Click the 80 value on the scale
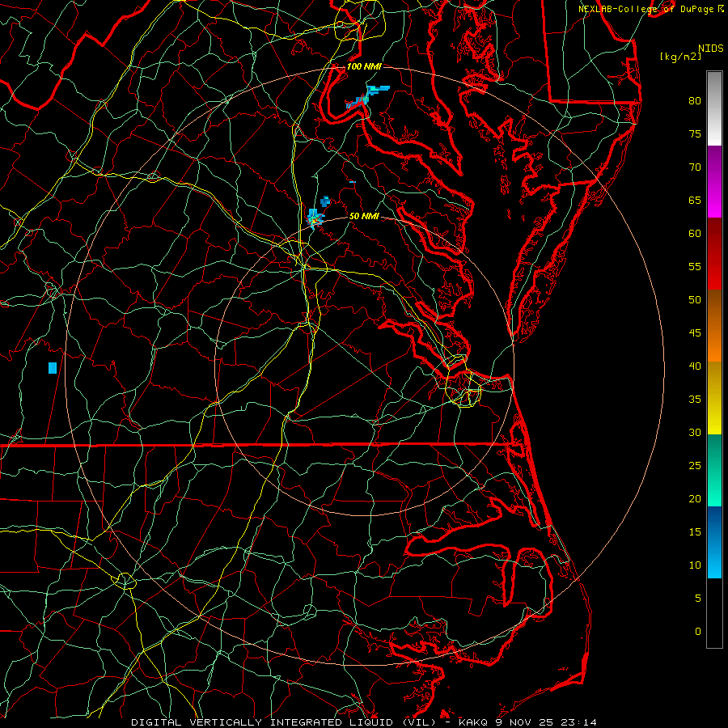728x728 pixels. click(x=695, y=101)
